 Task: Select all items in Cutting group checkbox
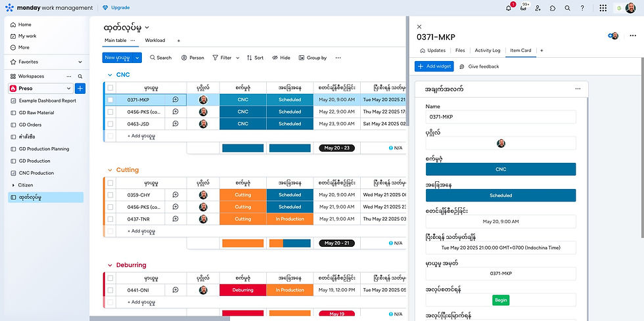click(x=110, y=183)
